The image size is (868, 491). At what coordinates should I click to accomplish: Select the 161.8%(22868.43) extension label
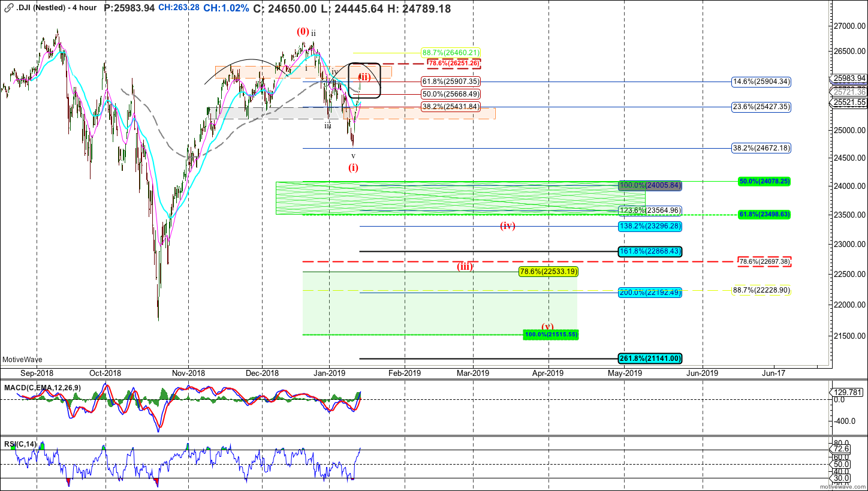(650, 251)
